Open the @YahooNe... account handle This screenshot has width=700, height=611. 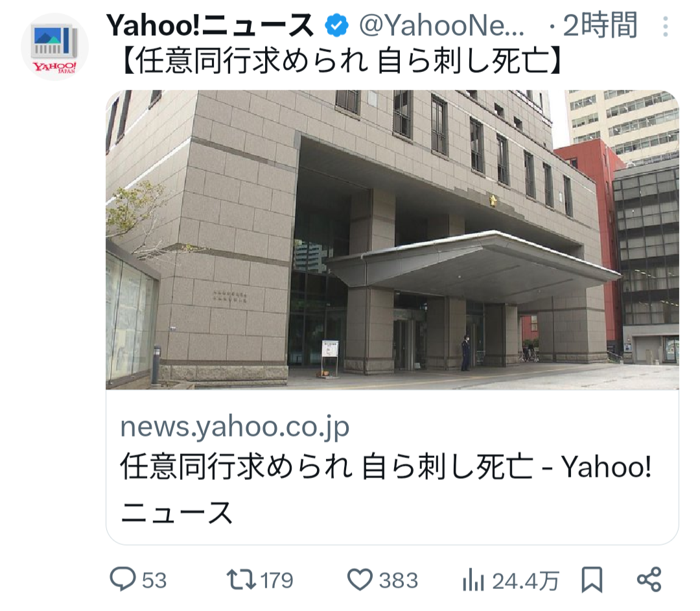tap(442, 25)
